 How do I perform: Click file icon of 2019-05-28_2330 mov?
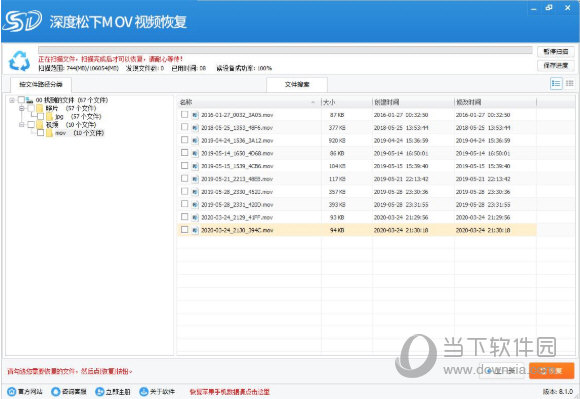click(195, 192)
